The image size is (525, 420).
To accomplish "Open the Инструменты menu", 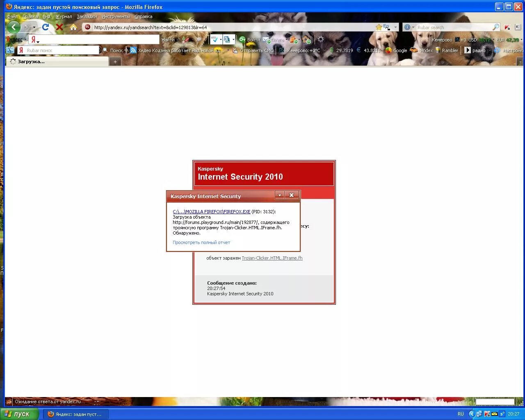I will pos(116,16).
